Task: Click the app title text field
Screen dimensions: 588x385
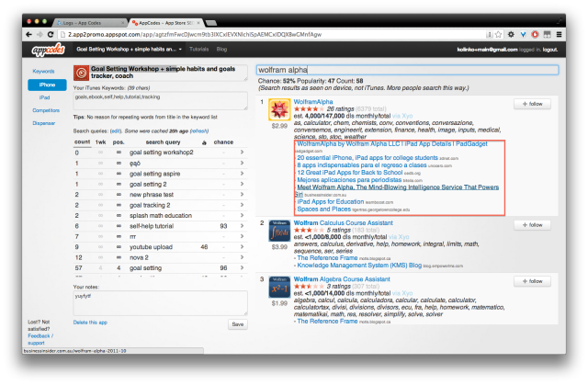Action: [168, 73]
